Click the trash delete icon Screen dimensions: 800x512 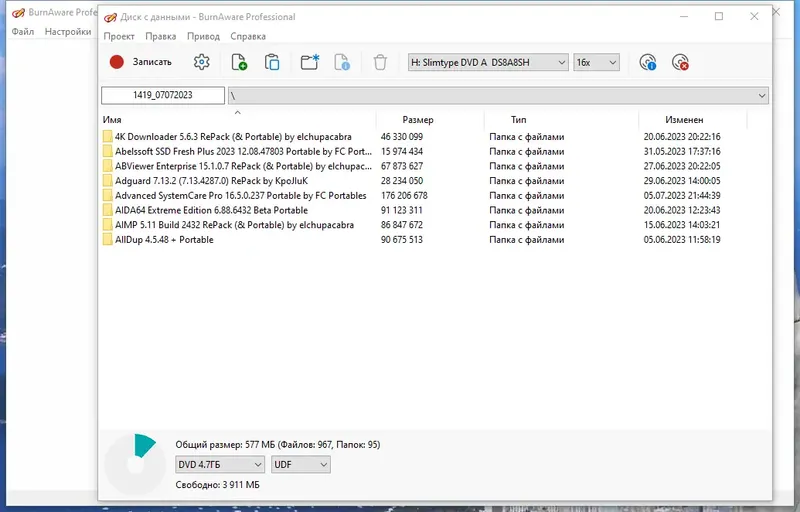(380, 62)
